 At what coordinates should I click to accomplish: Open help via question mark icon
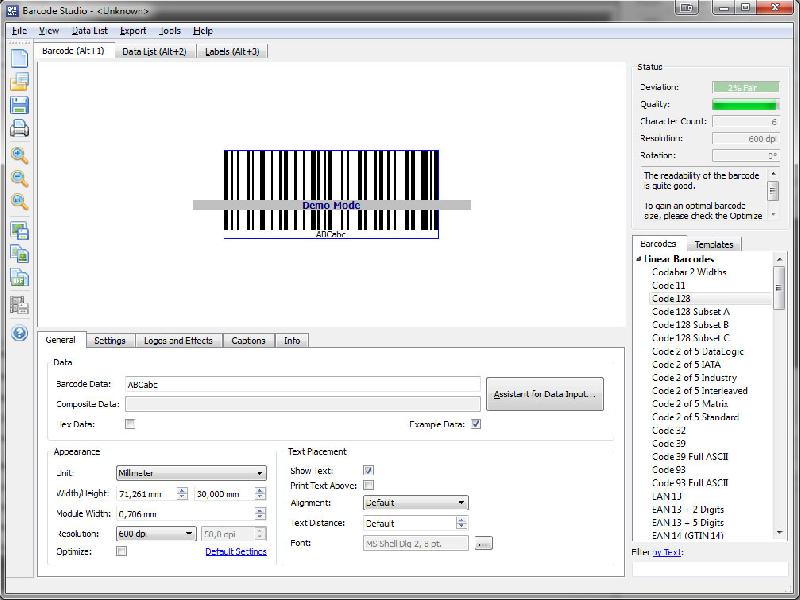pyautogui.click(x=19, y=333)
